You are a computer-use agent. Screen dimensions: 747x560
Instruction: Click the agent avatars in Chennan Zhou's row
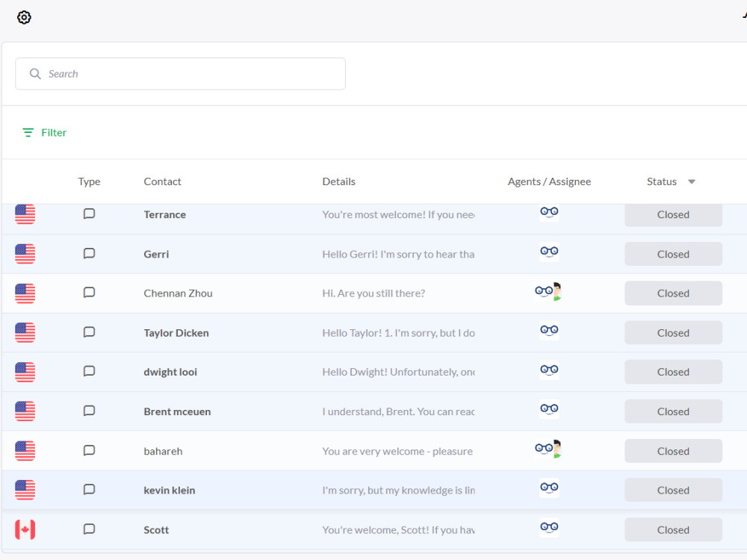tap(548, 291)
